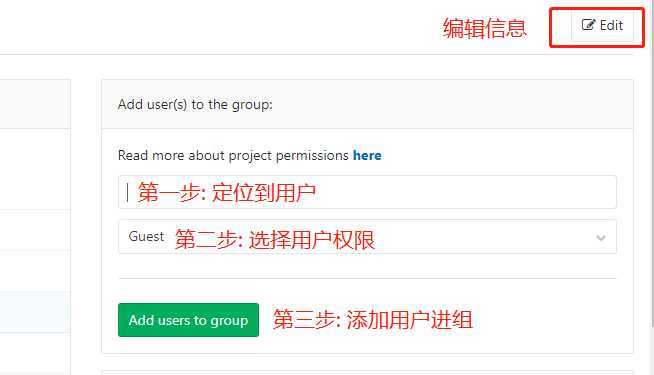This screenshot has width=654, height=375.
Task: Click the red '编辑信息' annotation text
Action: click(x=485, y=28)
